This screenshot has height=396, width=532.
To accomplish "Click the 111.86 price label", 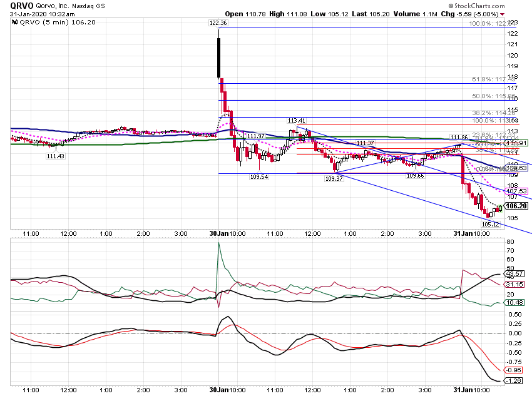I will pyautogui.click(x=459, y=137).
